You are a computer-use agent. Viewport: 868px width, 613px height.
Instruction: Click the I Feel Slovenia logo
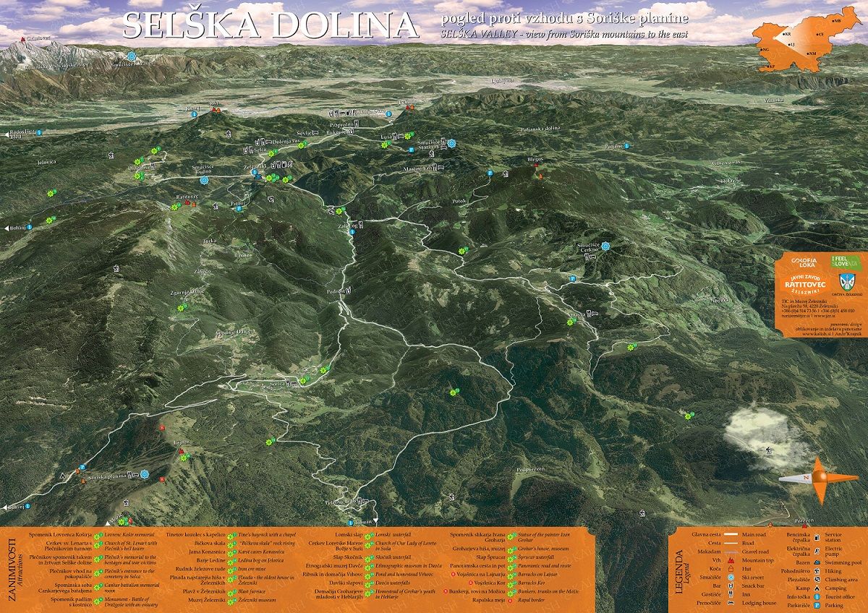844,262
